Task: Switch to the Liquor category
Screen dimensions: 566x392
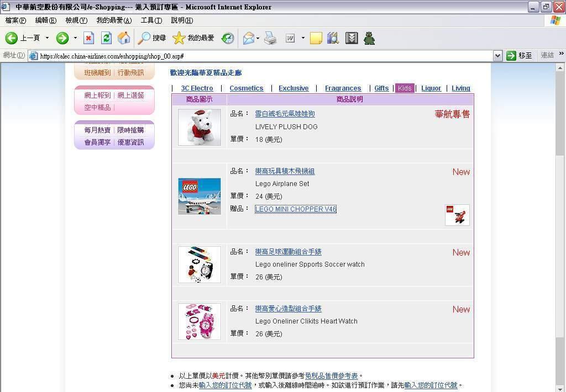Action: tap(431, 88)
